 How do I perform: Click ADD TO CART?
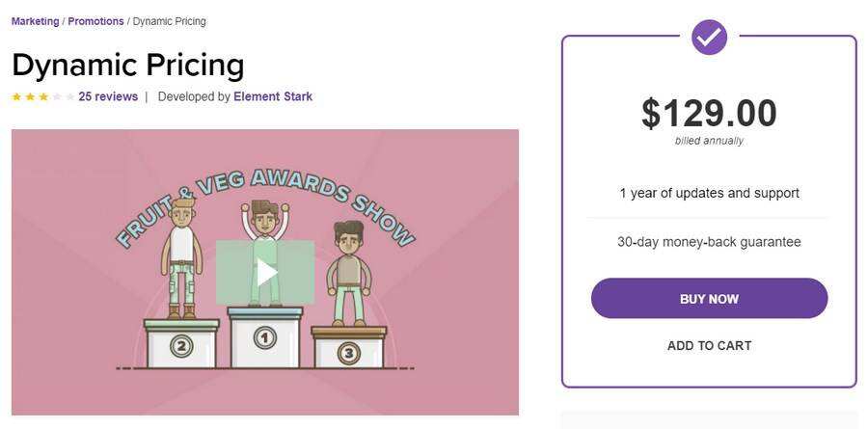click(x=709, y=345)
